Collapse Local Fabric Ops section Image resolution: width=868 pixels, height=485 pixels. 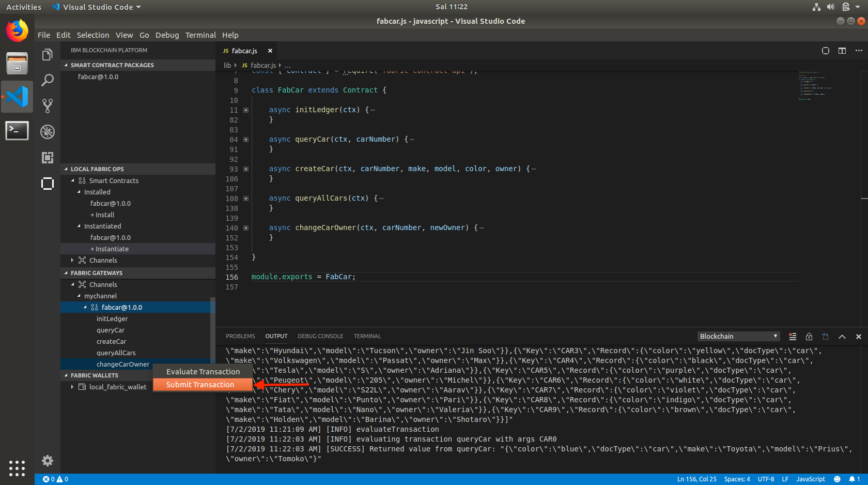138,169
